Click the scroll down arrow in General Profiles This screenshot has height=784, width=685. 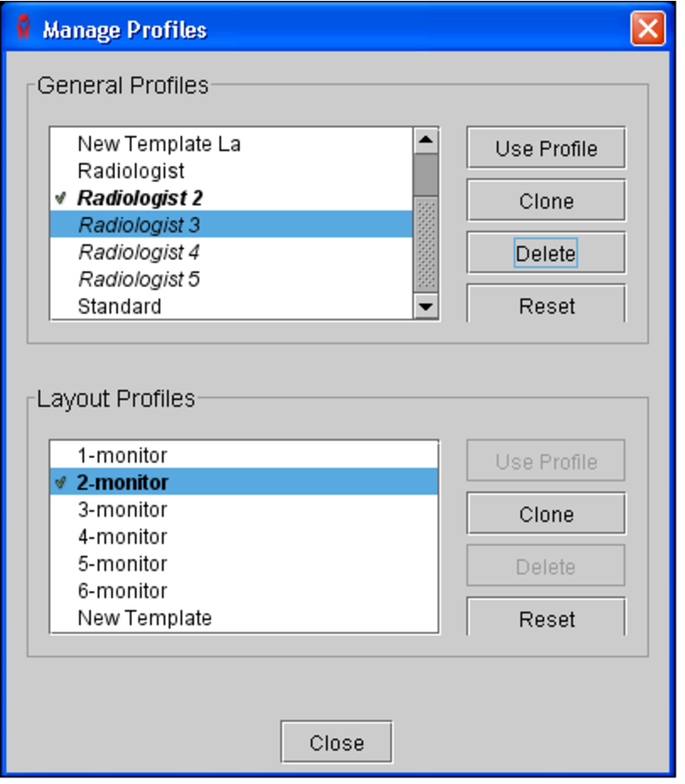pos(426,307)
